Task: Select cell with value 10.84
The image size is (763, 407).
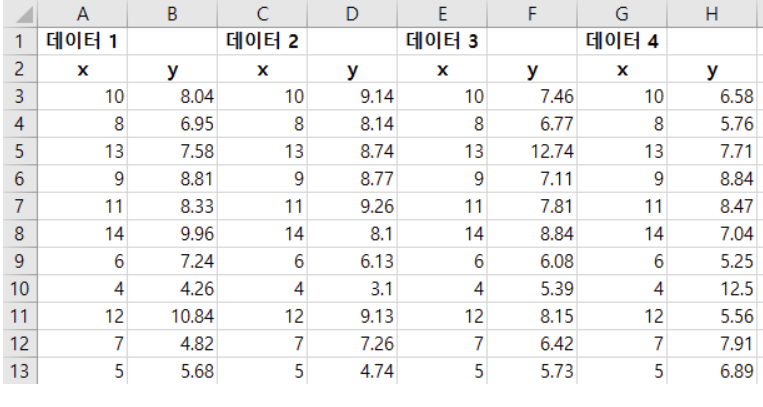Action: pos(172,316)
